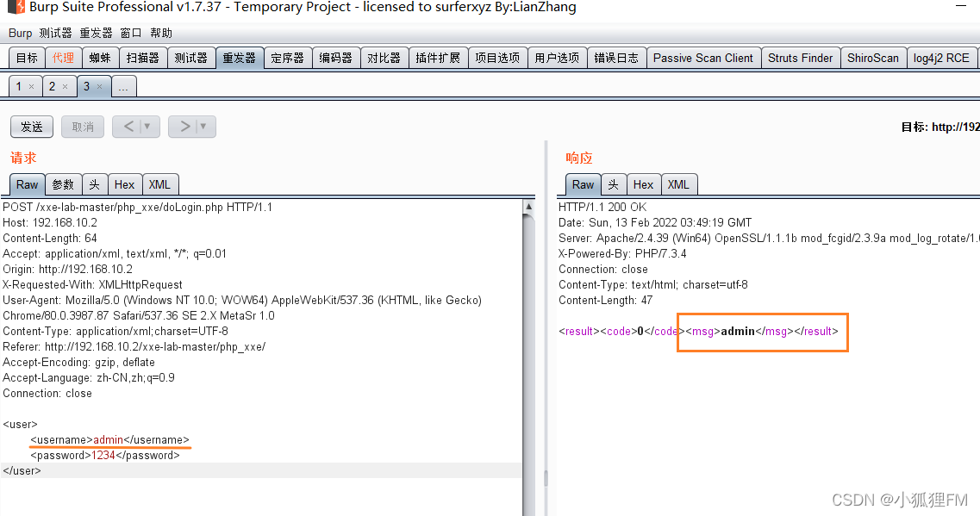Image resolution: width=980 pixels, height=516 pixels.
Task: Open the ShiroScan tab
Action: (873, 58)
